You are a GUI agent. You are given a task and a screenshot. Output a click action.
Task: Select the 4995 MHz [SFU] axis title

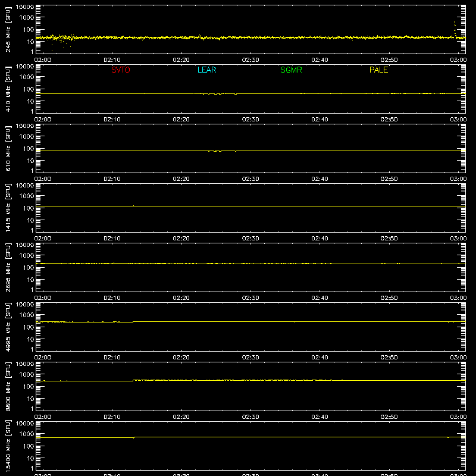click(x=8, y=327)
